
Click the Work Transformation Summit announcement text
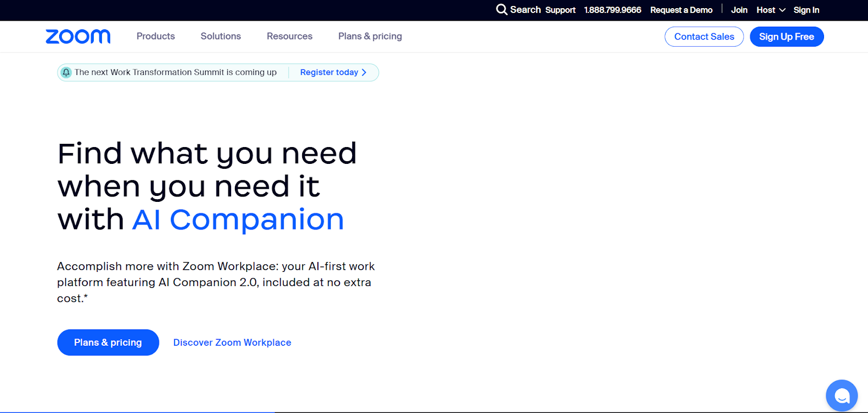[176, 73]
